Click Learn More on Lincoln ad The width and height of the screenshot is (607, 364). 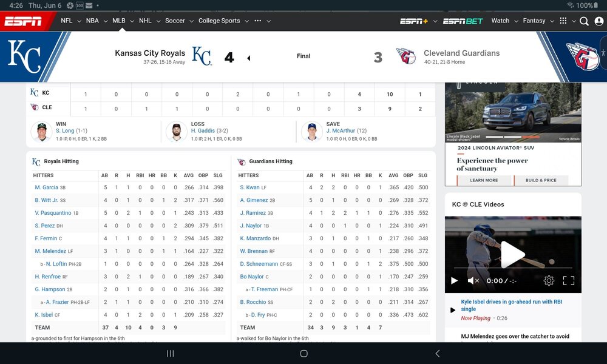pos(484,180)
